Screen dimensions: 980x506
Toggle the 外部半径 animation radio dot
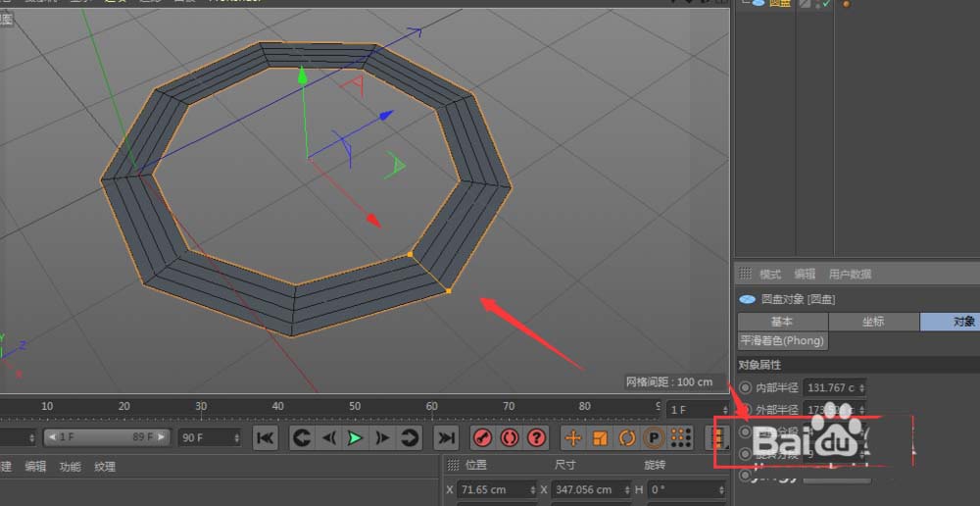[747, 410]
